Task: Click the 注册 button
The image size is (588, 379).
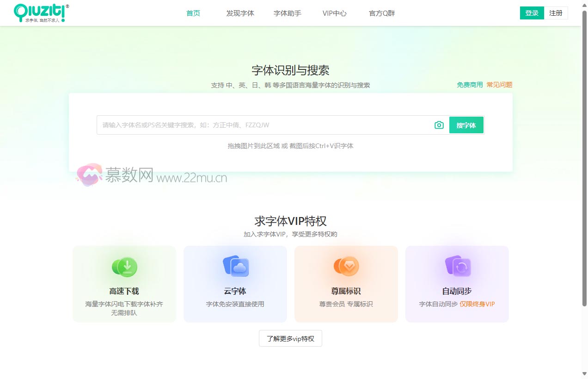Action: click(556, 13)
